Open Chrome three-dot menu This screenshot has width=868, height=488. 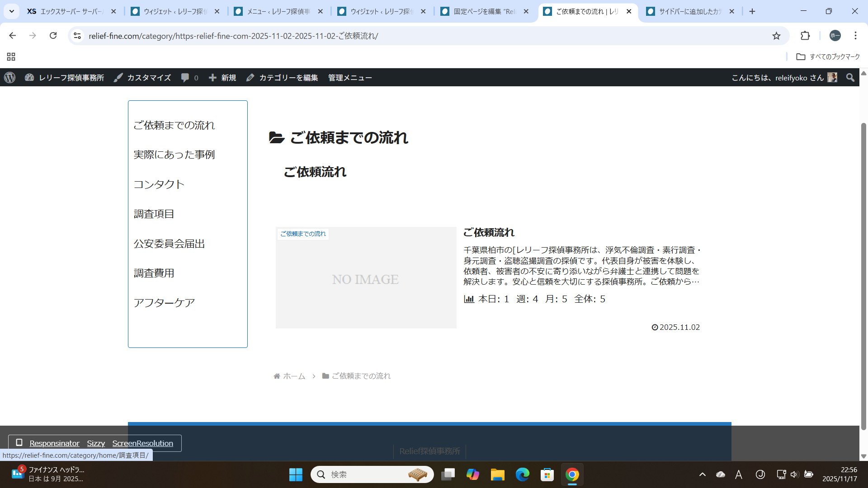click(x=855, y=36)
